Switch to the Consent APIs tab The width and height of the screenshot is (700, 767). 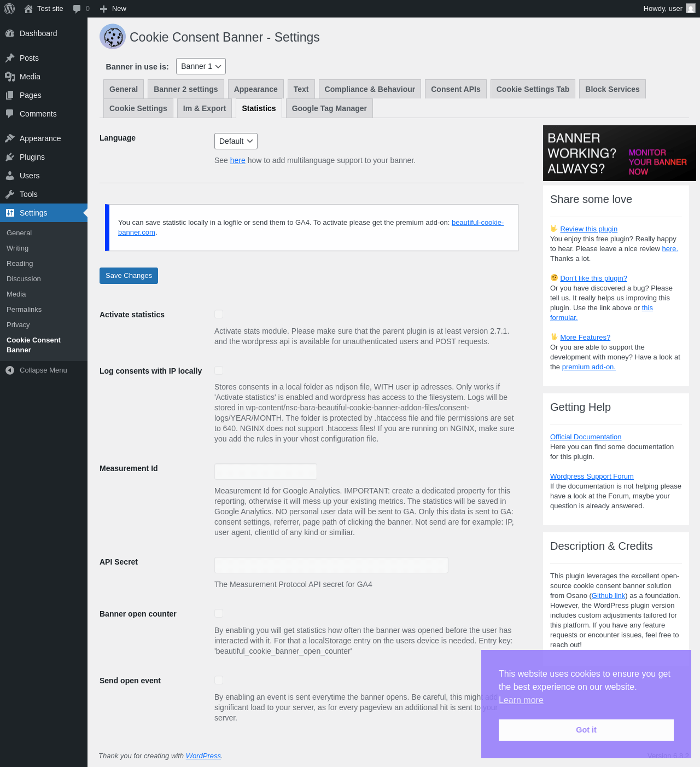coord(456,89)
